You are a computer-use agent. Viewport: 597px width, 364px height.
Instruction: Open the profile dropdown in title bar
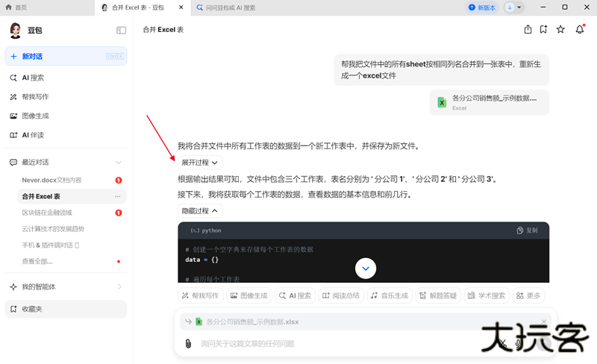click(x=514, y=7)
